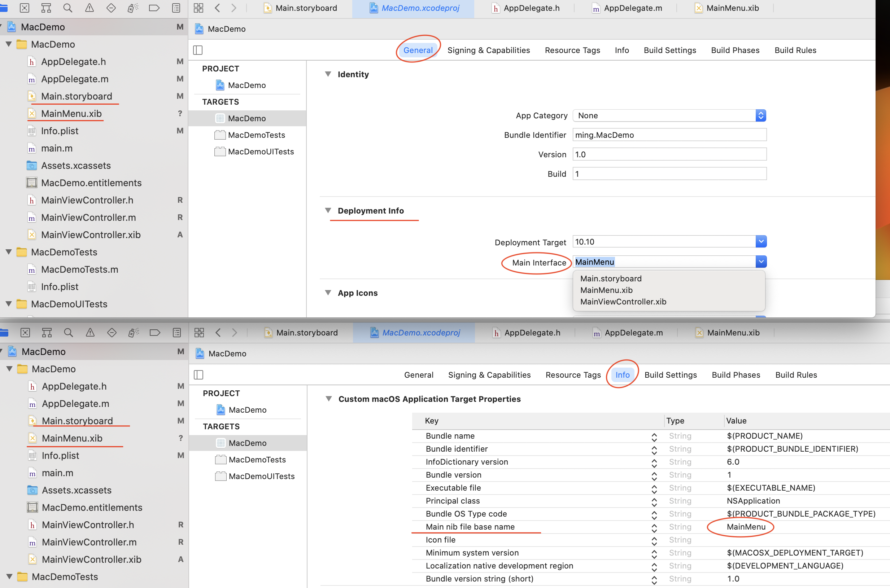The width and height of the screenshot is (890, 588).
Task: Open the App Category dropdown
Action: coord(761,115)
